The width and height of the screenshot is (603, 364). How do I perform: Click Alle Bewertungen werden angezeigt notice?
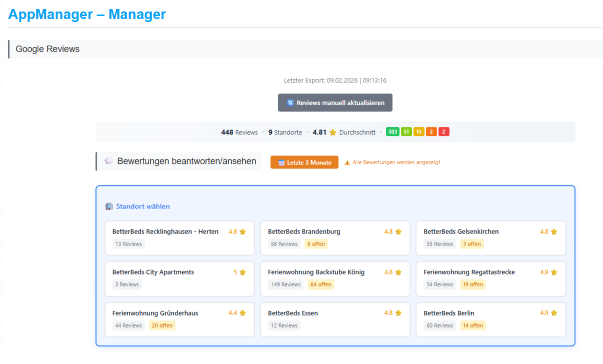coord(396,162)
